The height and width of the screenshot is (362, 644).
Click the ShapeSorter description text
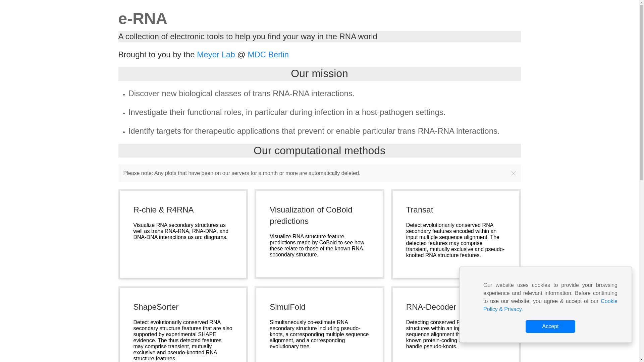click(x=183, y=340)
